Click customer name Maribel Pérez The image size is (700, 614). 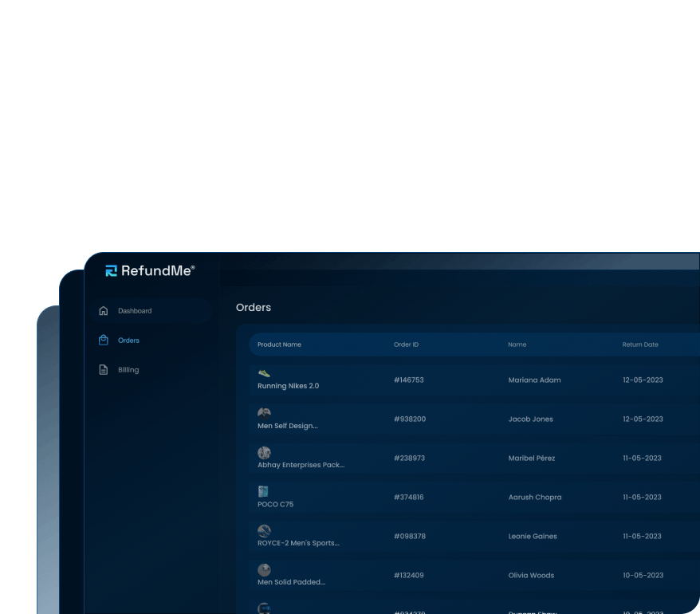[532, 459]
